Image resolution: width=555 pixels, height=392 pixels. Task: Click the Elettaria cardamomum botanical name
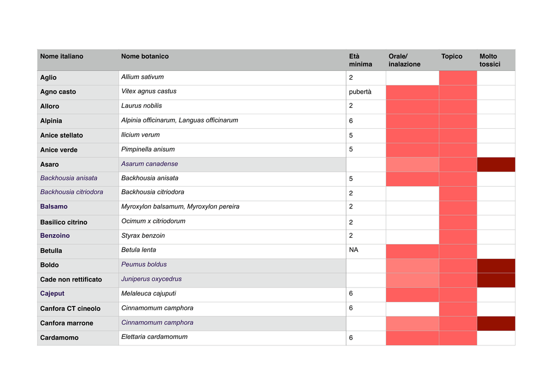(154, 337)
